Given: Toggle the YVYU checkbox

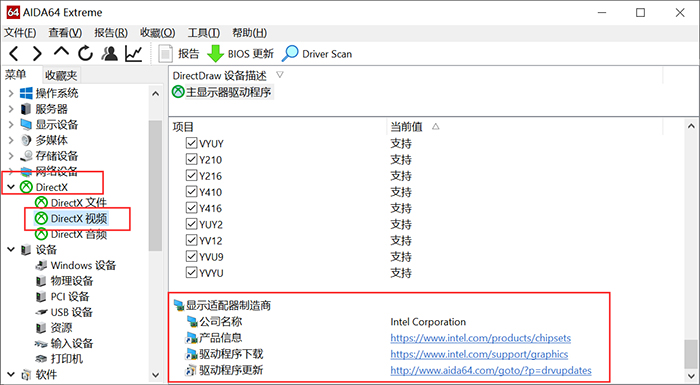Looking at the screenshot, I should point(192,272).
